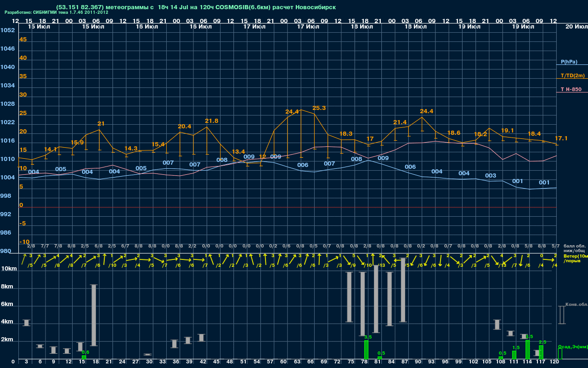Click the 105 forecast-hour label on bottom axis
The image size is (588, 368).
[x=487, y=362]
